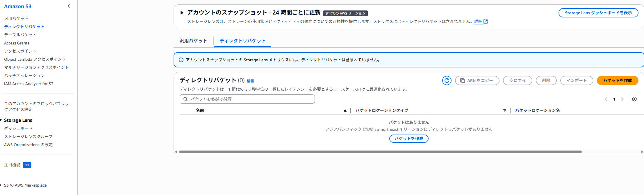The height and width of the screenshot is (195, 644).
Task: Open バッチオペレーション in the sidebar
Action: [24, 75]
